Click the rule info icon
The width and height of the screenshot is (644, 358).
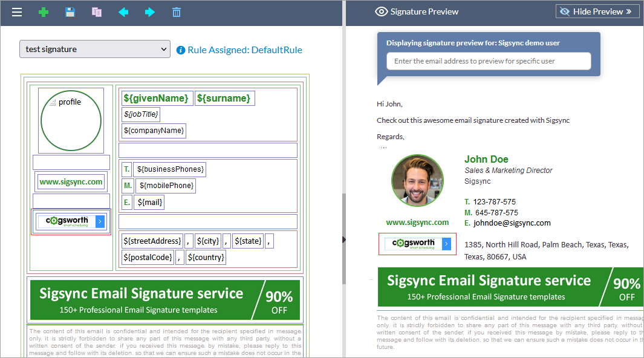180,50
